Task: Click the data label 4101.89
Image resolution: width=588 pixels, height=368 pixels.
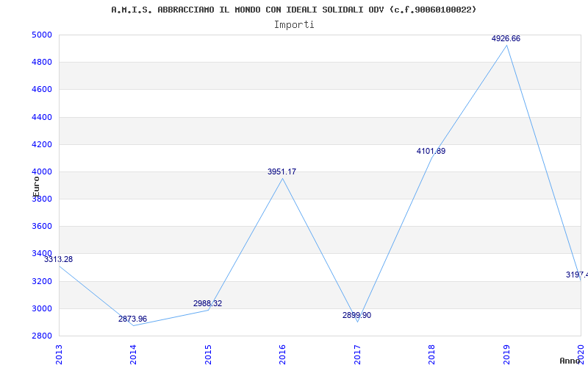Action: click(431, 152)
